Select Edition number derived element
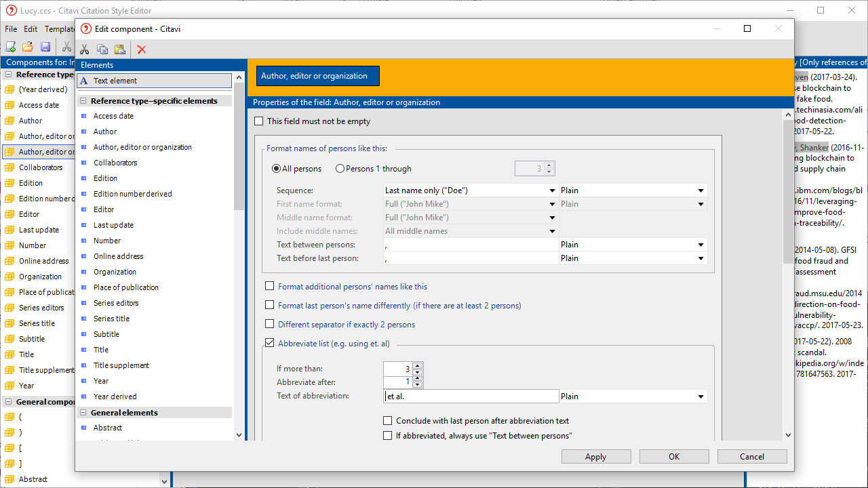 pyautogui.click(x=132, y=194)
